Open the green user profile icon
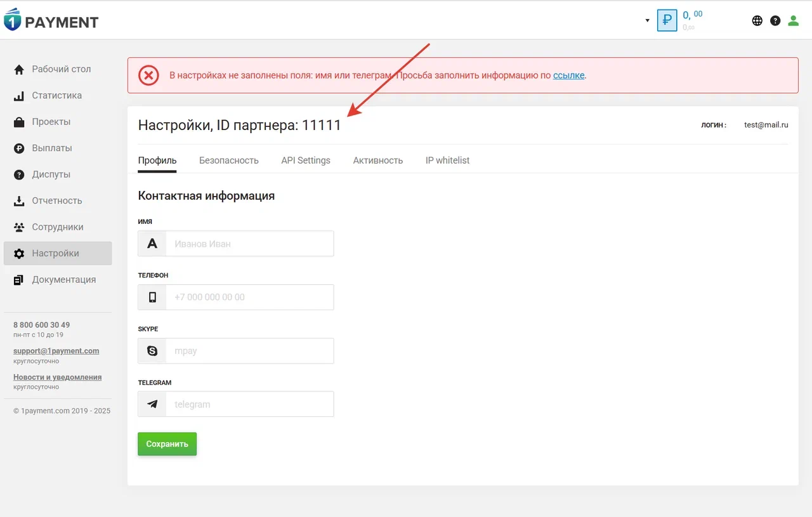 tap(793, 20)
